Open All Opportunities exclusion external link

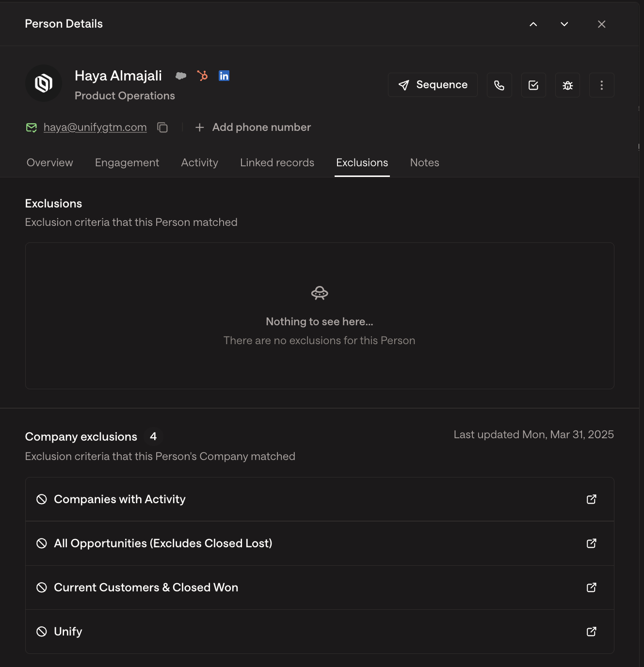tap(592, 543)
